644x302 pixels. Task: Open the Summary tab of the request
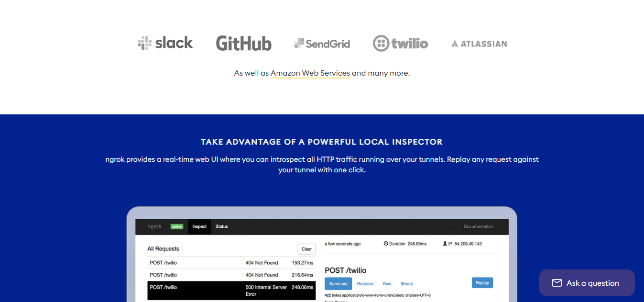click(338, 283)
